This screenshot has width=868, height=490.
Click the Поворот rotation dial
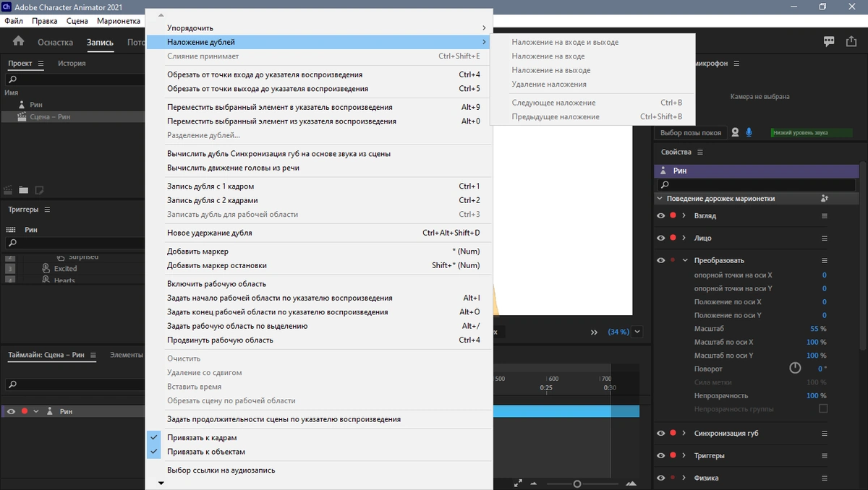[x=795, y=368]
